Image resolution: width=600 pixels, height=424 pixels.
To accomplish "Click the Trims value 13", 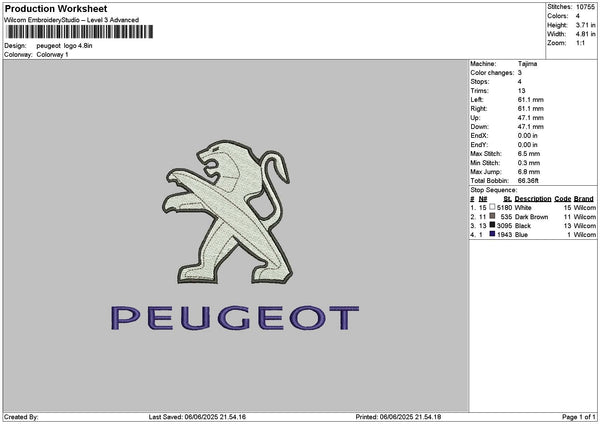I will (x=522, y=91).
